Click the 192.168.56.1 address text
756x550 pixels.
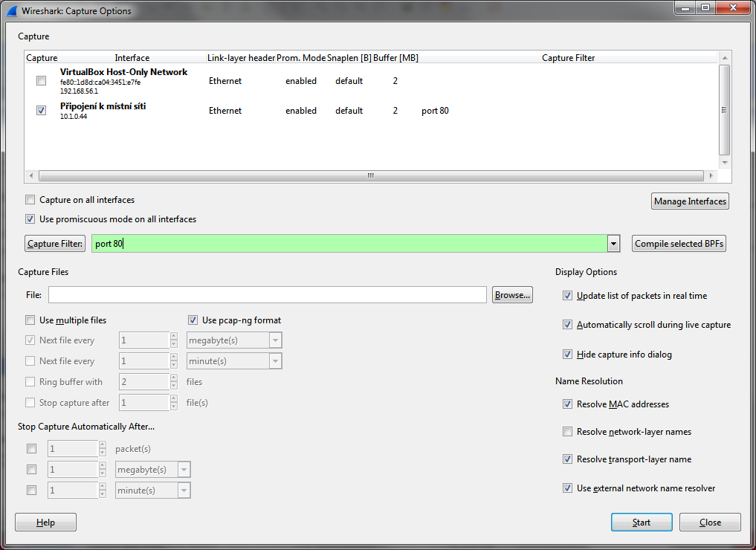tap(79, 91)
